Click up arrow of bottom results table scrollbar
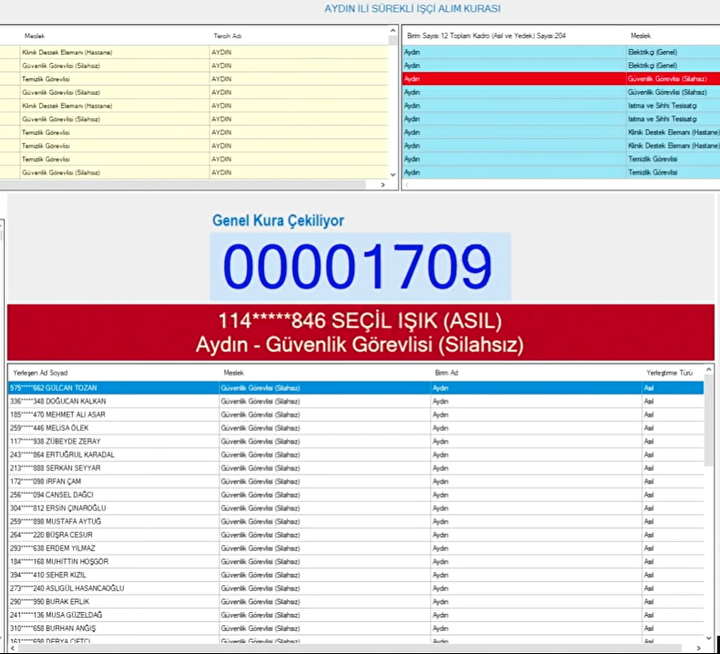Viewport: 720px width, 654px height. (709, 370)
